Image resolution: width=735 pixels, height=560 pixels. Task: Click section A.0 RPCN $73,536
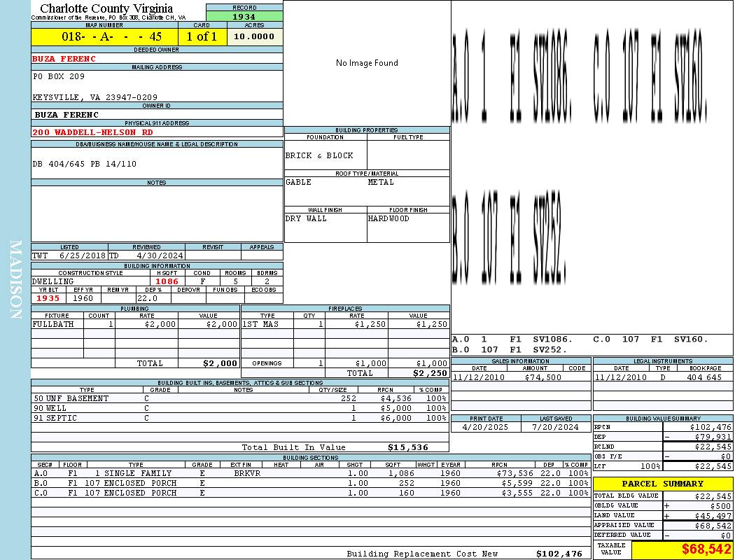pos(514,474)
